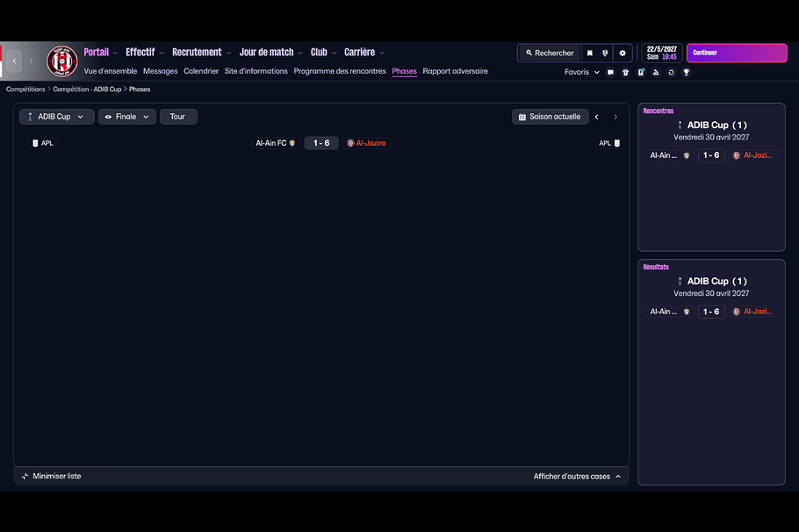
Task: Click the date 22/5/2027 display
Action: point(662,49)
